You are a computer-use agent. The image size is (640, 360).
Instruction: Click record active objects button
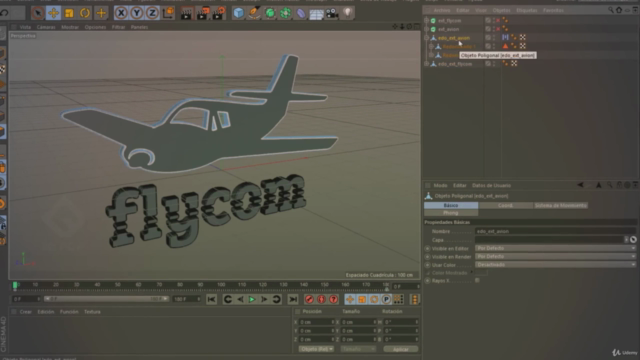point(309,299)
